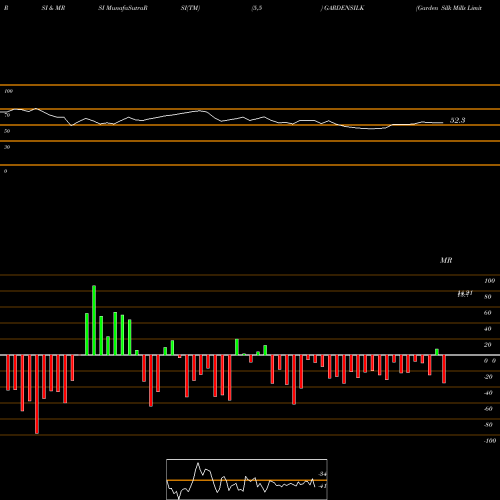Screen dimensions: 500x500
Task: Click the 'SI(TM)' header label
Action: (190, 8)
